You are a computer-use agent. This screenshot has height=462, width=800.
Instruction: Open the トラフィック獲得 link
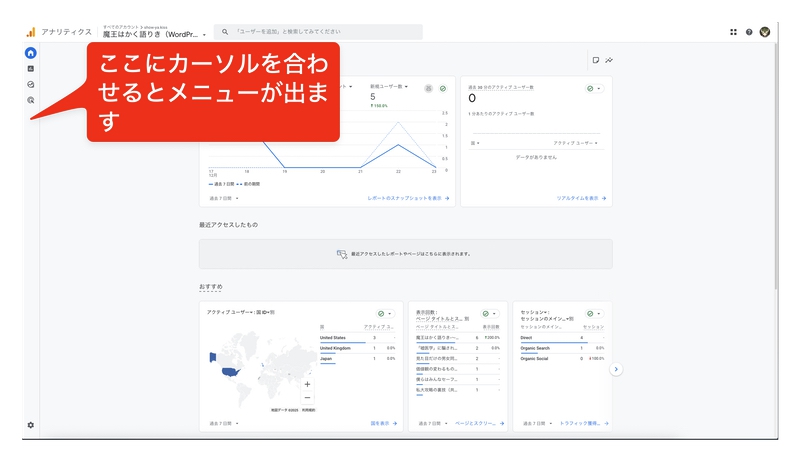pyautogui.click(x=584, y=424)
